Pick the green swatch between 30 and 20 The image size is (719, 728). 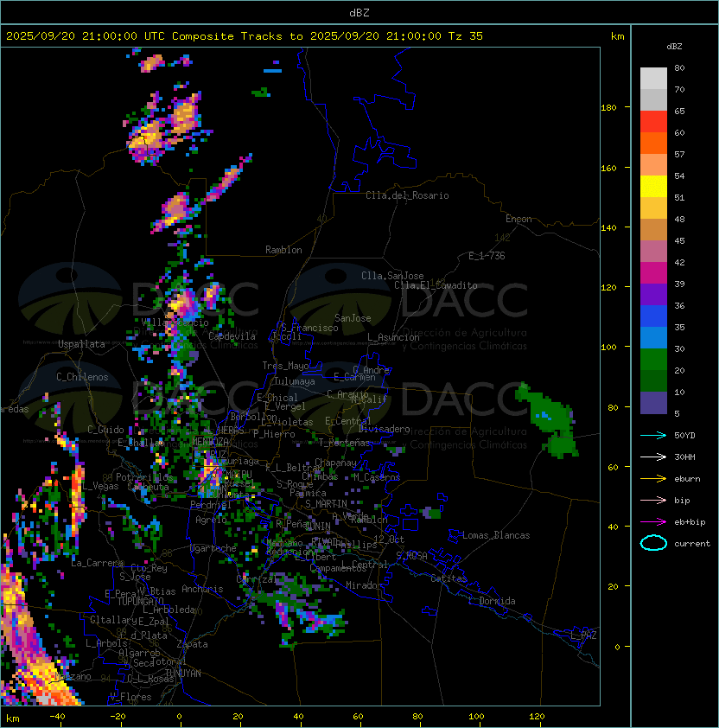[x=653, y=360]
